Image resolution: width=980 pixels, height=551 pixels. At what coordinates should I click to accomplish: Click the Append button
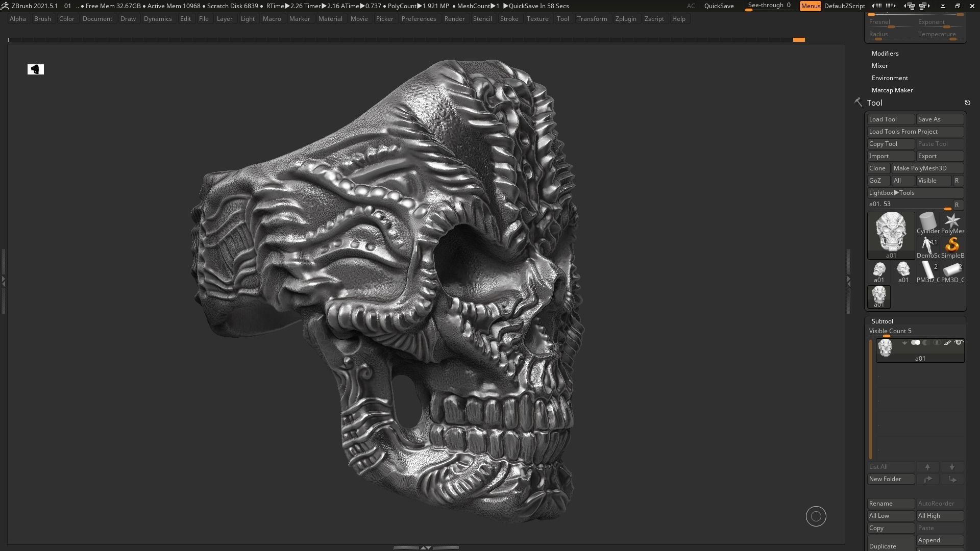pyautogui.click(x=940, y=540)
